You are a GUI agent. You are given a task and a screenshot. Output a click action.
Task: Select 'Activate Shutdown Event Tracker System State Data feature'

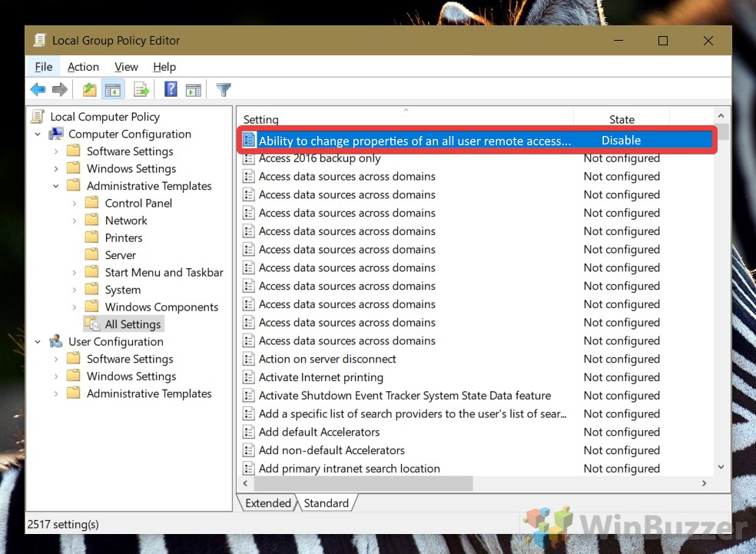point(405,396)
